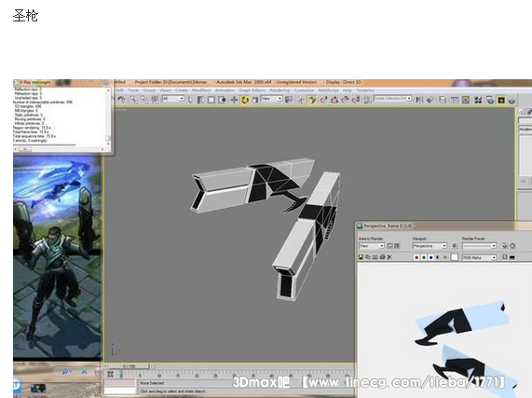
Task: Toggle the red channel in frame window
Action: pos(416,257)
